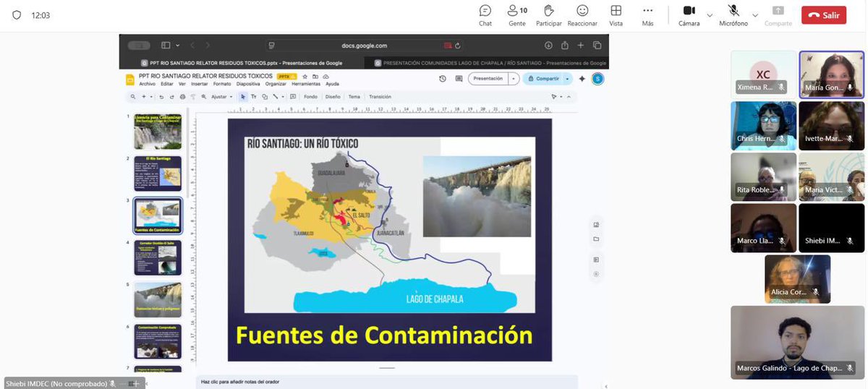Screen dimensions: 868x389
Task: Reload the page in Safari
Action: (456, 45)
